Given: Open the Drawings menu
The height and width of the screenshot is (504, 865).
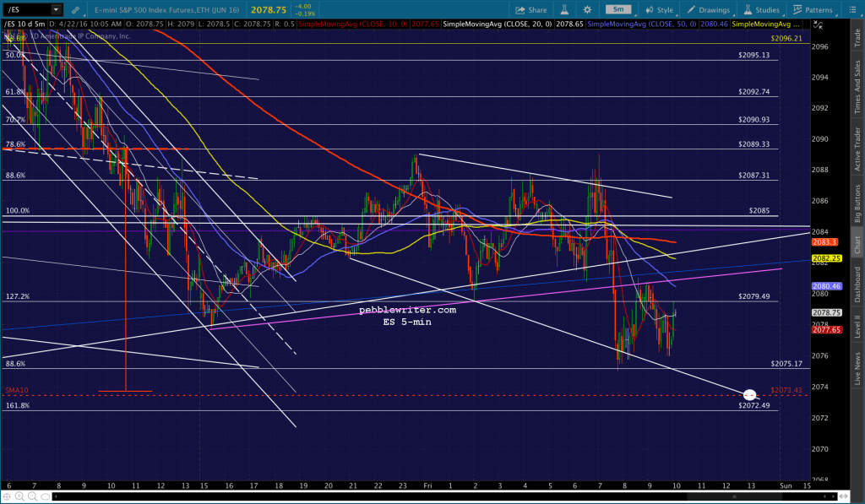Looking at the screenshot, I should tap(709, 10).
